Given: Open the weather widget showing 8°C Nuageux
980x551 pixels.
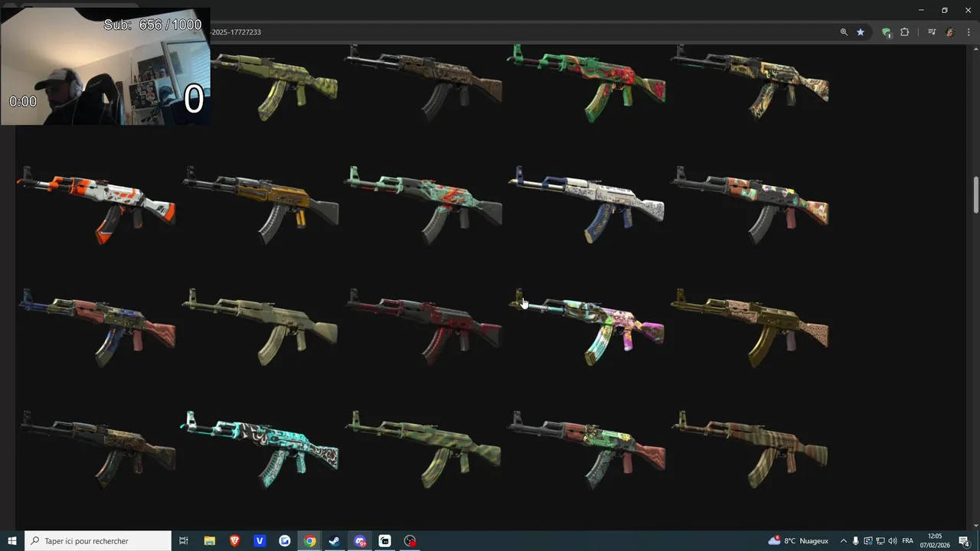Looking at the screenshot, I should point(799,541).
